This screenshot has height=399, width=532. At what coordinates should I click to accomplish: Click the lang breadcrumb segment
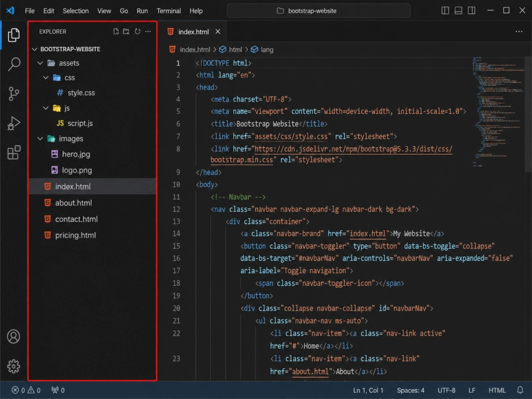[267, 49]
